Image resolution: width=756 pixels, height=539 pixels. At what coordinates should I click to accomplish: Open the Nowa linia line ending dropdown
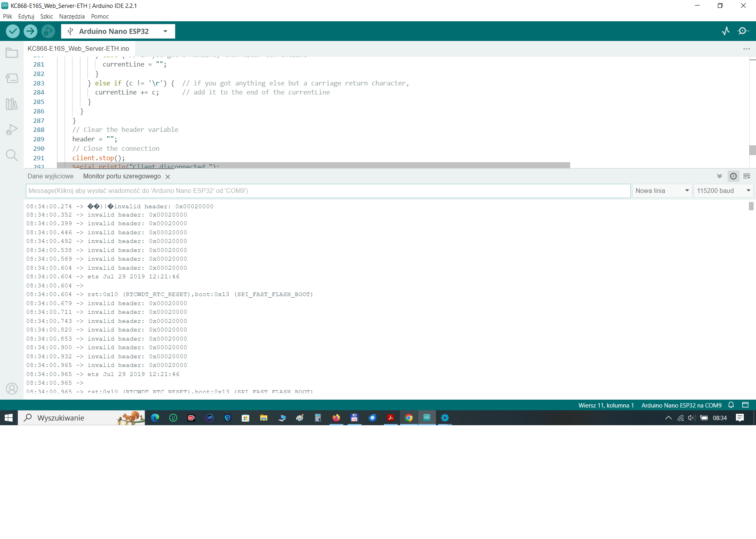(x=662, y=191)
